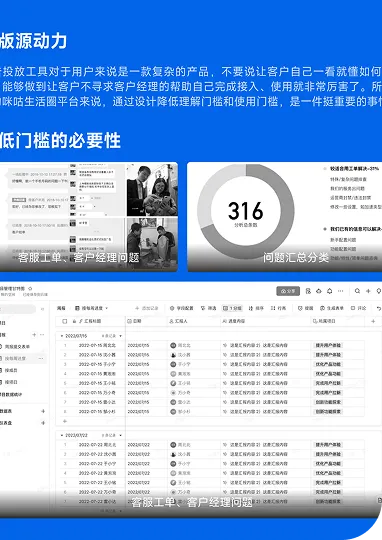Click reporter avatar in second 2022/07/15 row
Image resolution: width=382 pixels, height=540 pixels.
coord(173,355)
